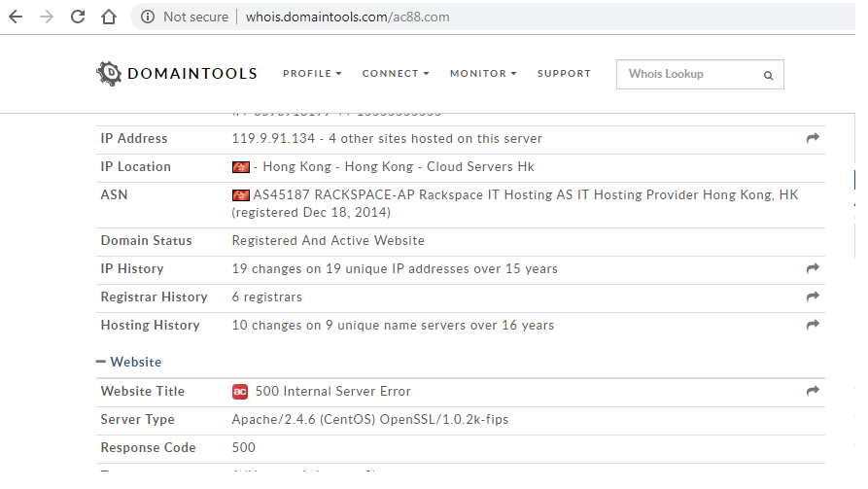Click the 'IP Address' row label
The image size is (868, 489).
click(134, 138)
